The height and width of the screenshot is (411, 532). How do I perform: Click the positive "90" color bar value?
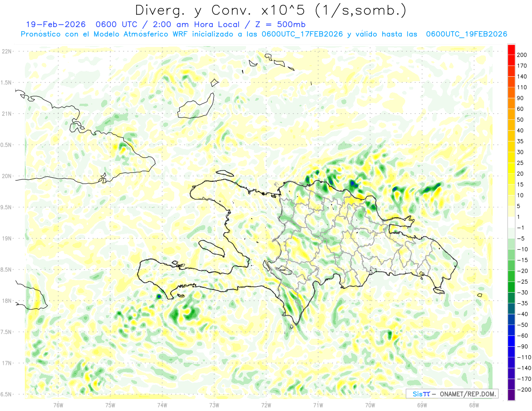520,98
